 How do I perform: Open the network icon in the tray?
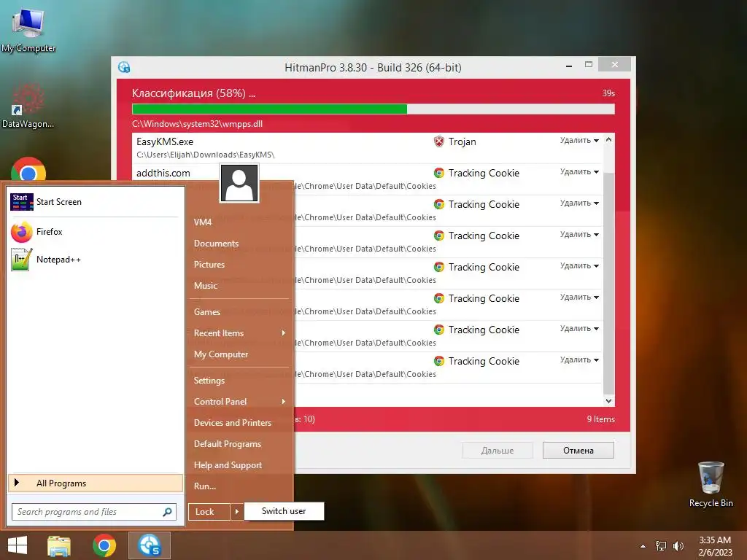coord(661,546)
